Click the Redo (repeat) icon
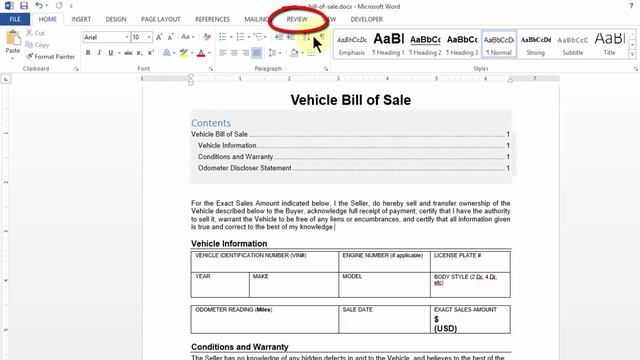Image resolution: width=640 pixels, height=360 pixels. tap(59, 6)
